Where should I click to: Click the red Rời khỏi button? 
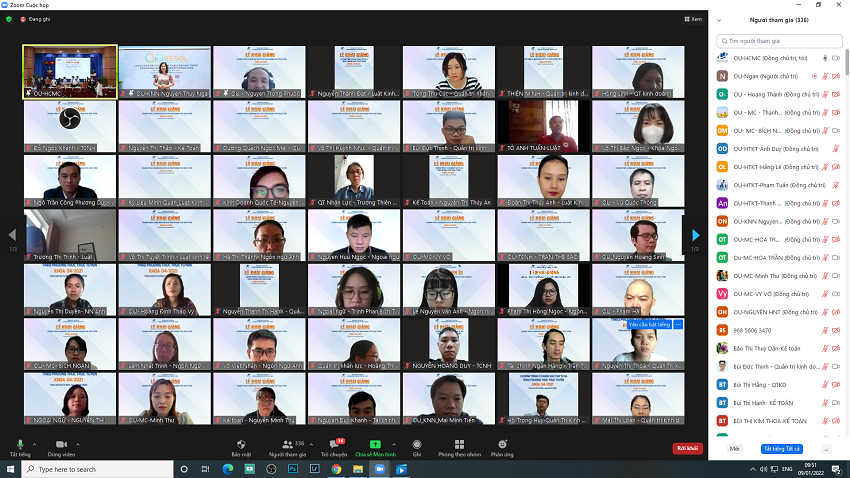686,448
